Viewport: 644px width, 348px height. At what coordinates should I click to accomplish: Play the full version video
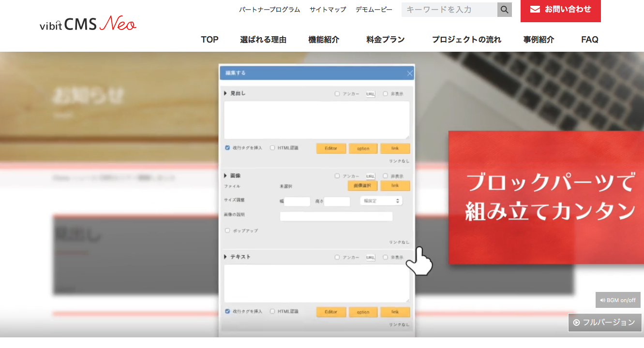[604, 322]
